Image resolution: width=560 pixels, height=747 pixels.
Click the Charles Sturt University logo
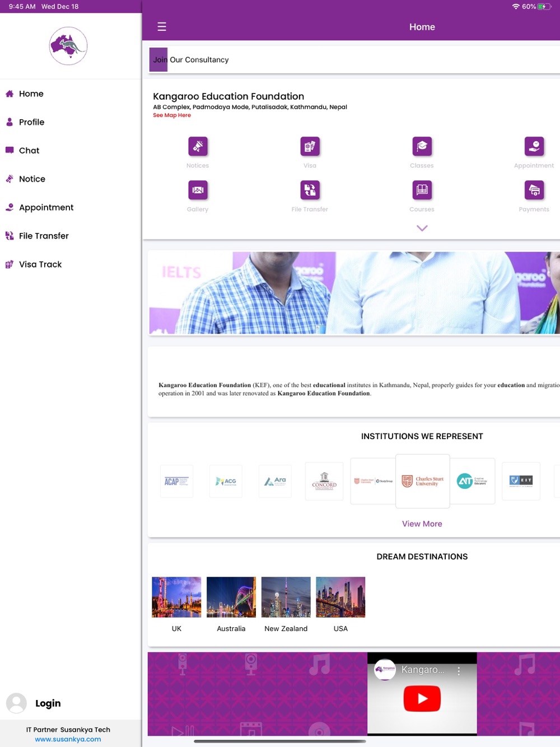click(x=423, y=481)
